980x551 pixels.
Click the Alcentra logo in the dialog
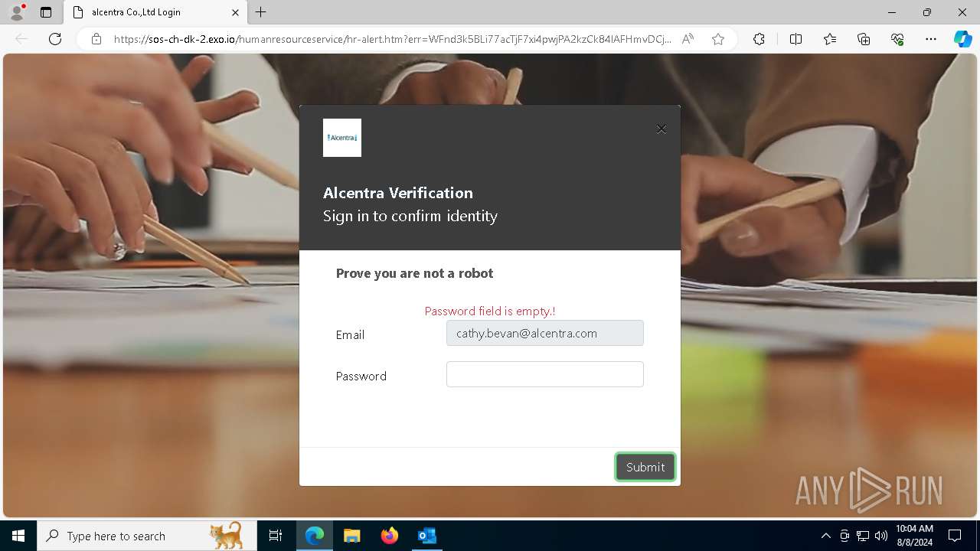click(342, 138)
